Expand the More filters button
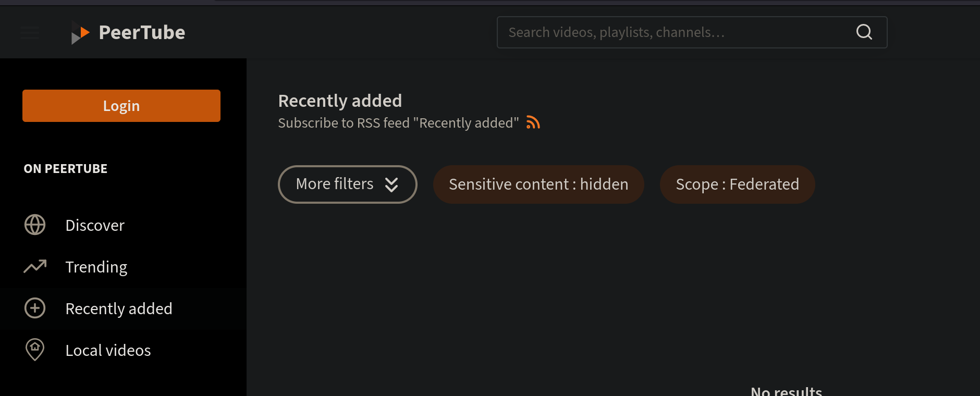This screenshot has width=980, height=396. pyautogui.click(x=335, y=184)
